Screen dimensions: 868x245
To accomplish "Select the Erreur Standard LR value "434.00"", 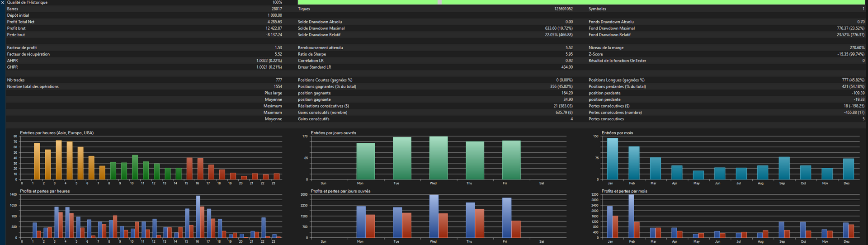I will [567, 67].
